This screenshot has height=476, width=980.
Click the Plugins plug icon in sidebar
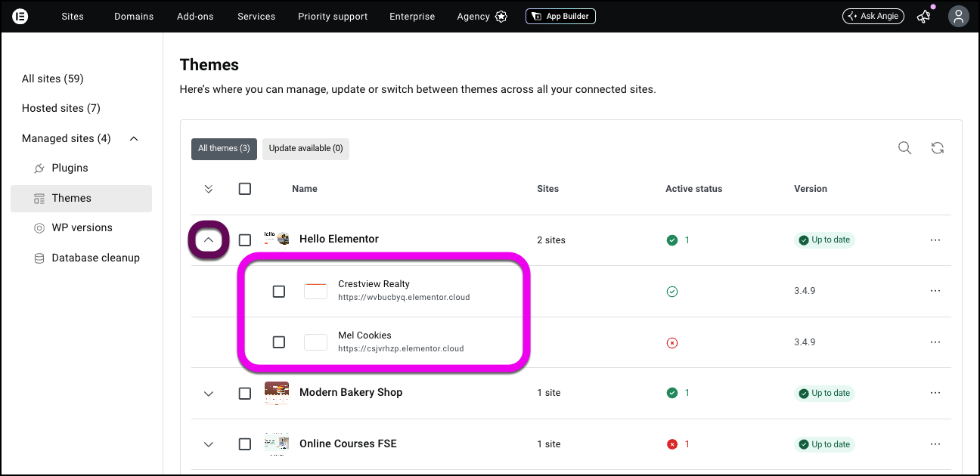[39, 168]
